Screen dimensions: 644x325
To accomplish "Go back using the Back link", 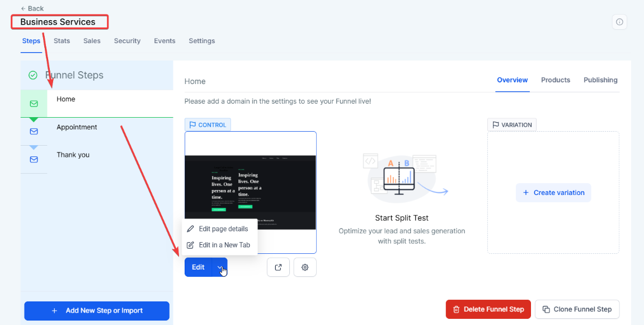I will pyautogui.click(x=32, y=8).
